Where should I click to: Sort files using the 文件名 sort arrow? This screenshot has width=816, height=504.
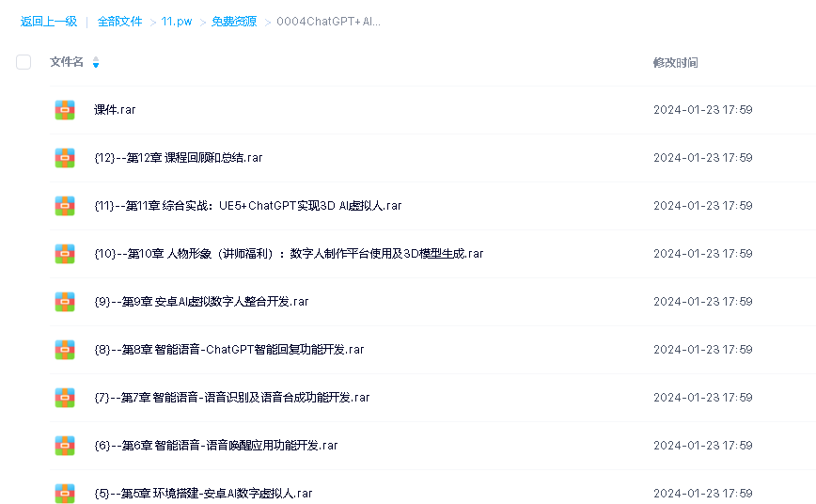coord(96,63)
